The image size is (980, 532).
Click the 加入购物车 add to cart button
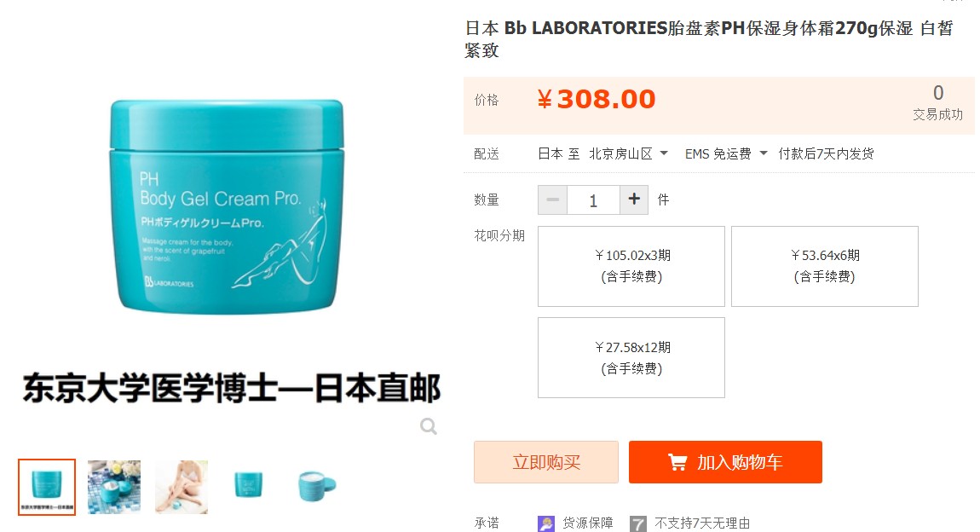coord(725,462)
